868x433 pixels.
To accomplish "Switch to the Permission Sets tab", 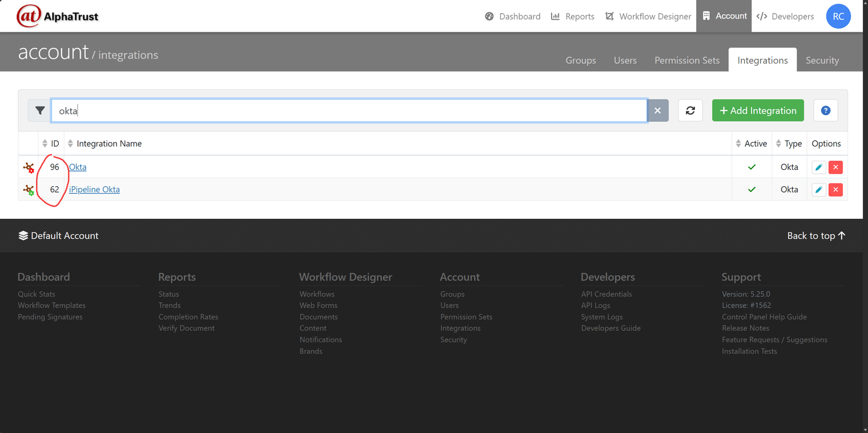I will (687, 60).
